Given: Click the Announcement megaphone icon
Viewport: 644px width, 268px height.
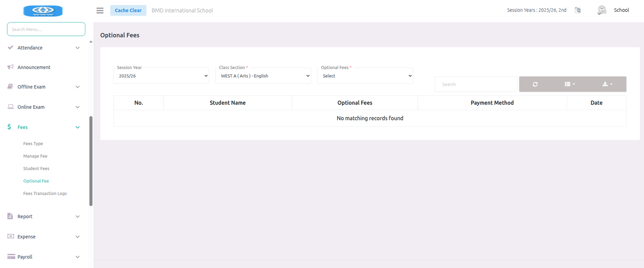Looking at the screenshot, I should tap(10, 67).
